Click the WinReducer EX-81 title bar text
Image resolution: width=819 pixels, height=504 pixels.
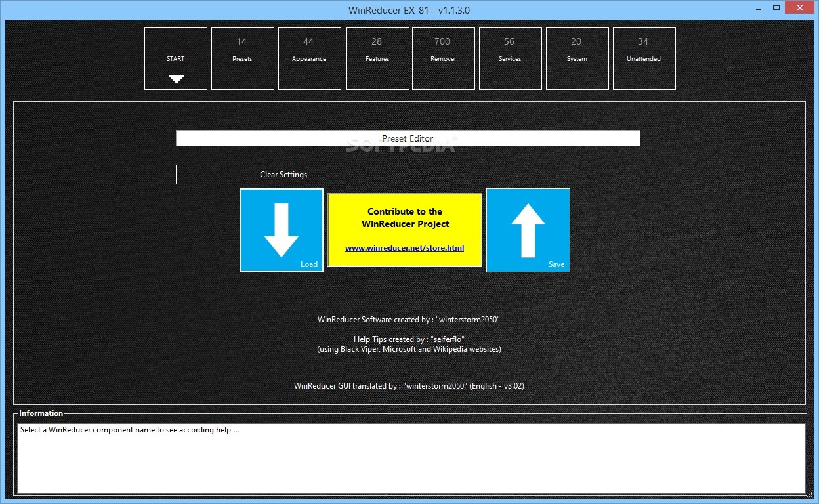[x=409, y=10]
